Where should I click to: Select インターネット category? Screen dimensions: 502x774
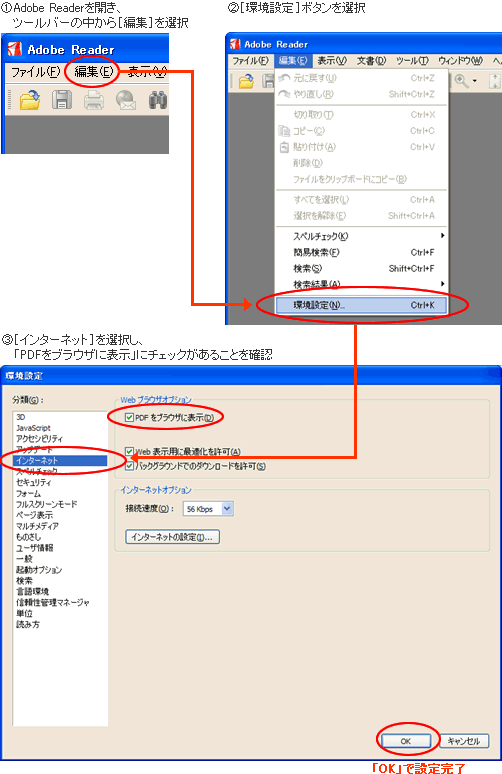click(x=60, y=461)
